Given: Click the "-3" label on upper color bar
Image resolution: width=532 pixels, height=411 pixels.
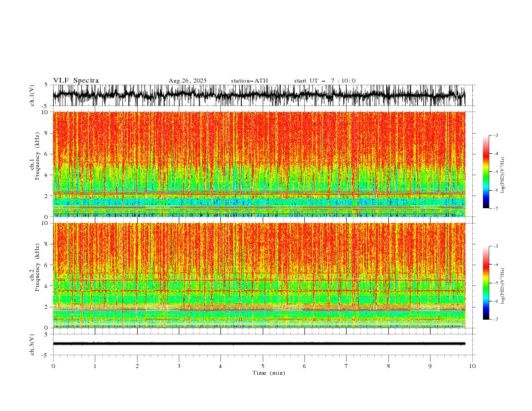Looking at the screenshot, I should (496, 135).
